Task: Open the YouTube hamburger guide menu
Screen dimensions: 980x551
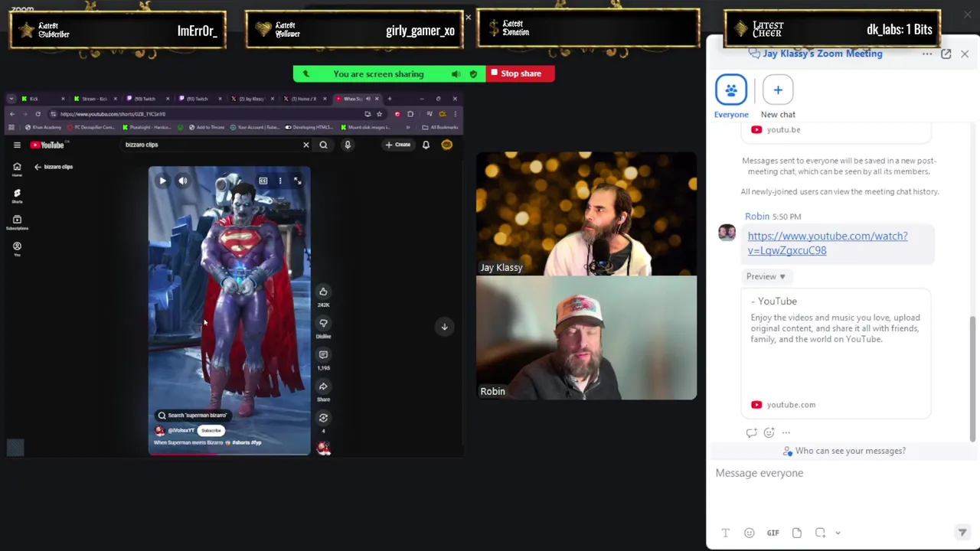Action: tap(17, 145)
